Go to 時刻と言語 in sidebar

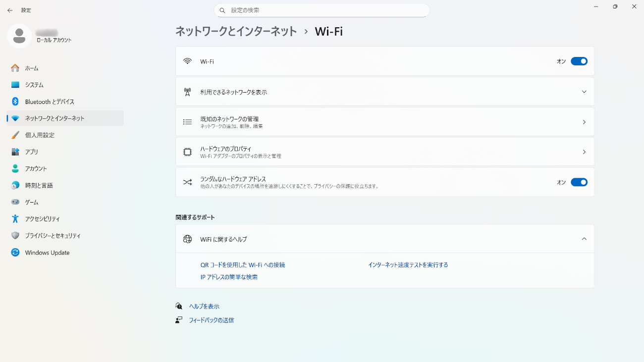coord(39,186)
